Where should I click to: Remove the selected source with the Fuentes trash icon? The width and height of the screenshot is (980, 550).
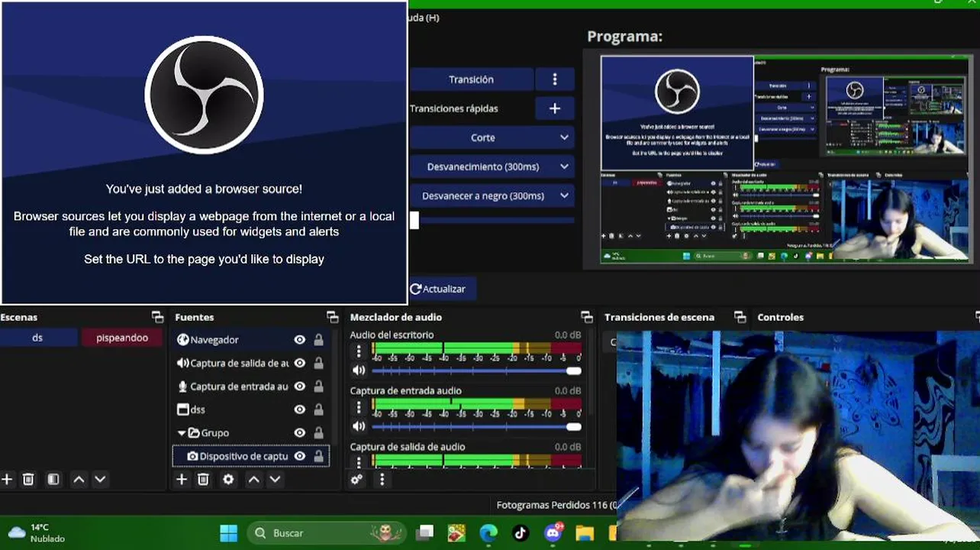pyautogui.click(x=203, y=480)
